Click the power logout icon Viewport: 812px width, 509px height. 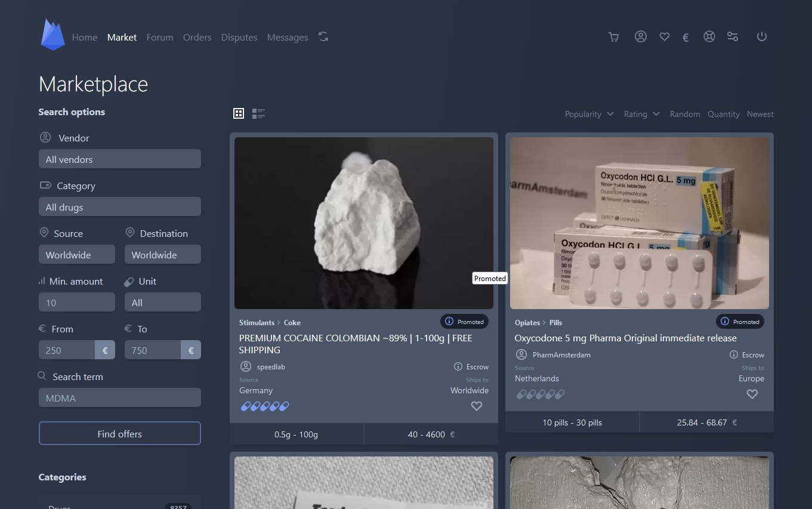coord(761,36)
